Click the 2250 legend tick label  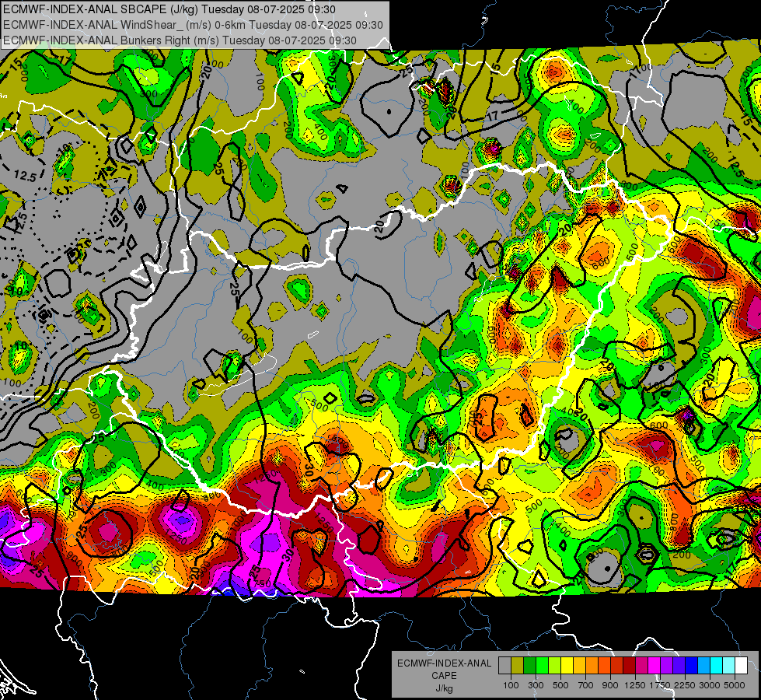click(686, 685)
